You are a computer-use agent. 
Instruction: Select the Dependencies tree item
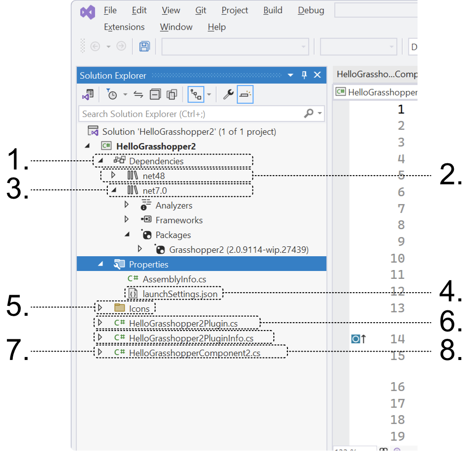(156, 161)
